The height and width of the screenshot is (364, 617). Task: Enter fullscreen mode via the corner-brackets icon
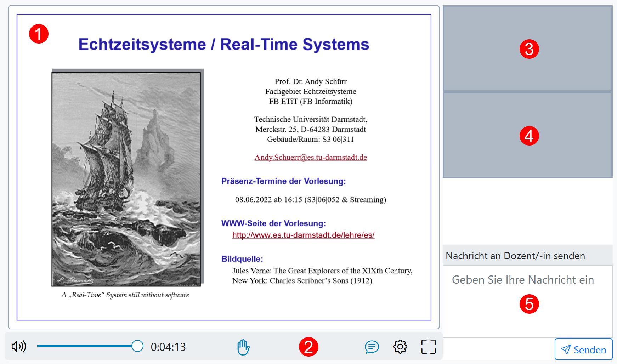point(428,347)
